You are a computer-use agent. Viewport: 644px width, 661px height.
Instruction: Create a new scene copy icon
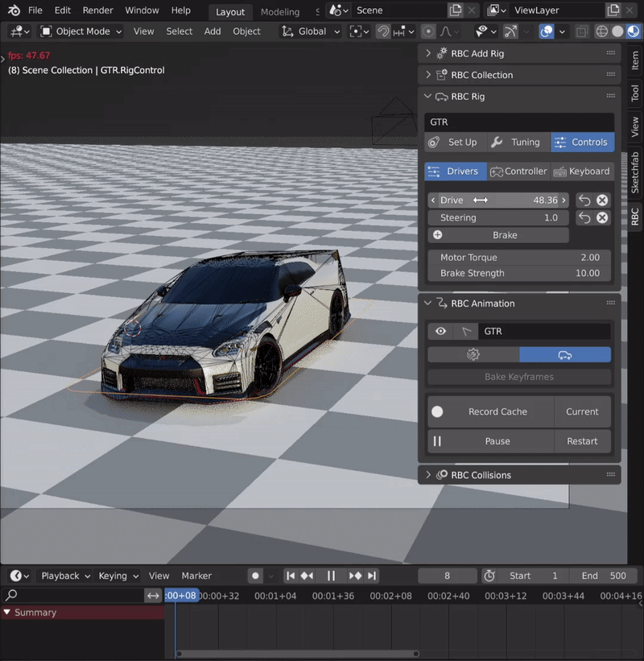tap(455, 10)
